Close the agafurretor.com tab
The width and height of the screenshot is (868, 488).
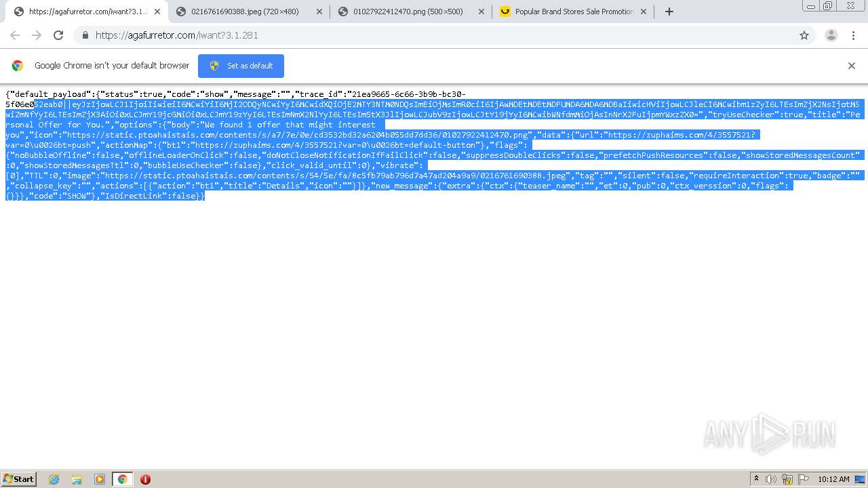point(157,12)
